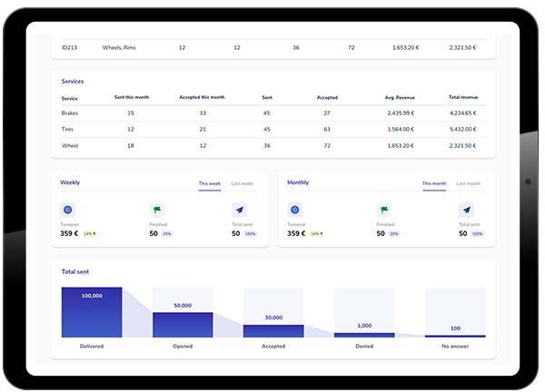This screenshot has height=392, width=545.
Task: Select the This week tab
Action: coord(210,183)
